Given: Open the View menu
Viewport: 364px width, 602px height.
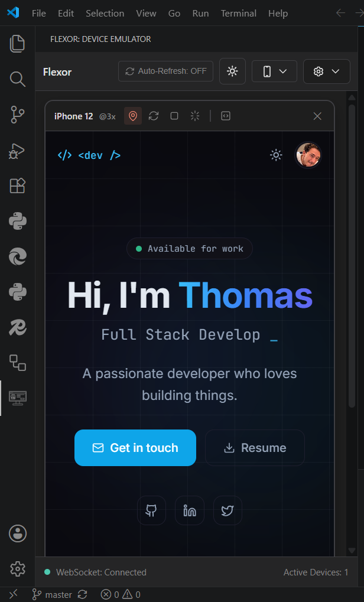Looking at the screenshot, I should (146, 13).
